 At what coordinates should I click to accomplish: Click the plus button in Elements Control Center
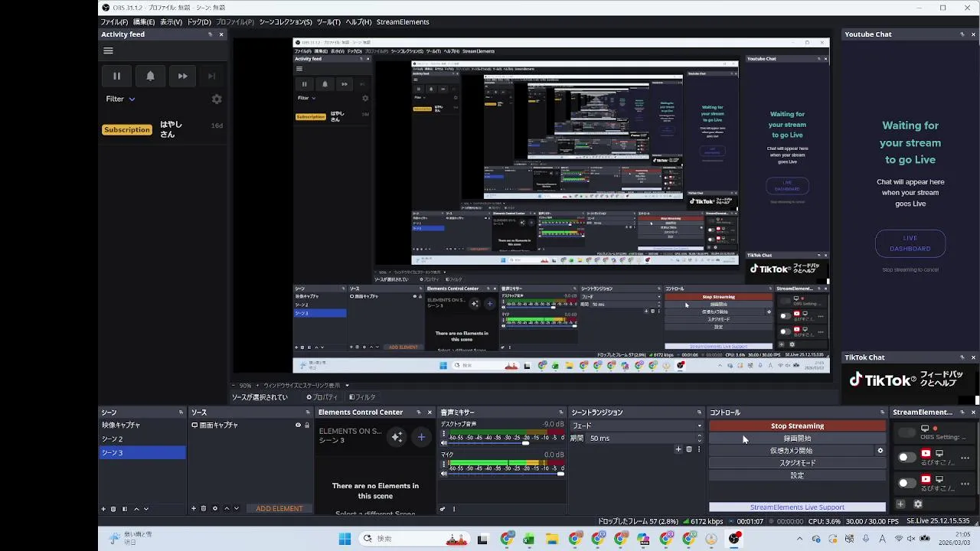point(421,437)
